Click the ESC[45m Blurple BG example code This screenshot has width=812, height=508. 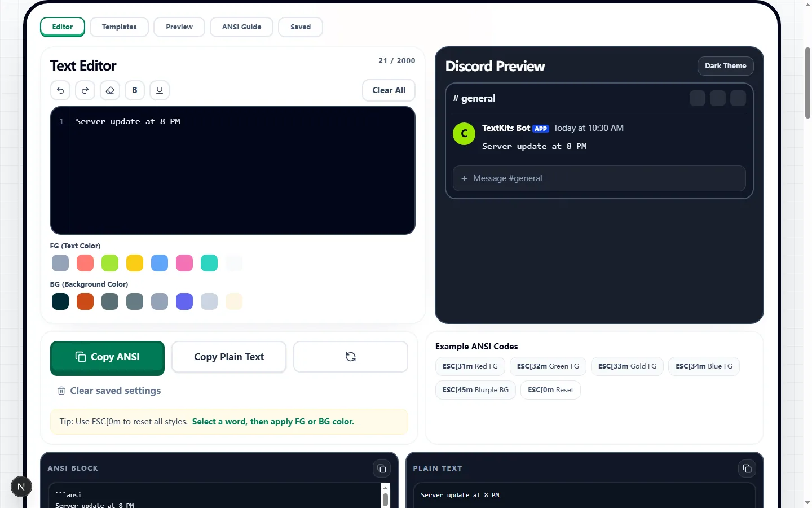[475, 390]
